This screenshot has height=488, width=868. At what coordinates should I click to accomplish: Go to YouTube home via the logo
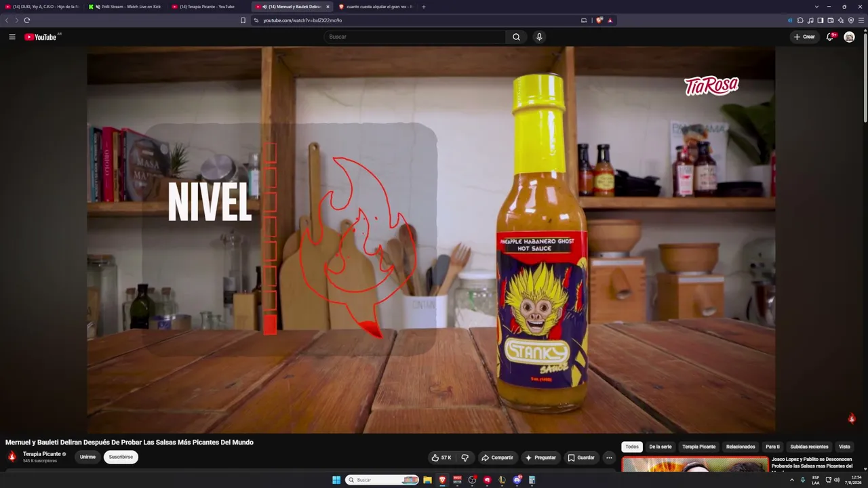pyautogui.click(x=41, y=37)
